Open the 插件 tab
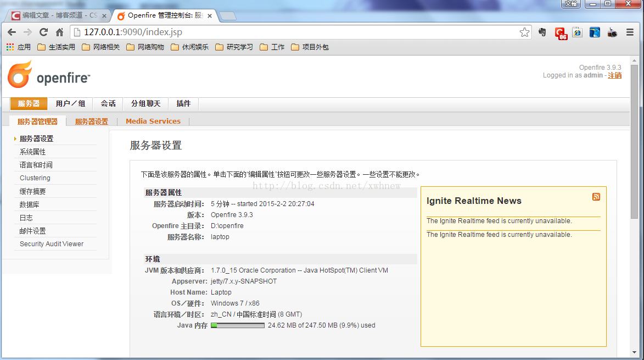The height and width of the screenshot is (360, 644). [x=183, y=103]
